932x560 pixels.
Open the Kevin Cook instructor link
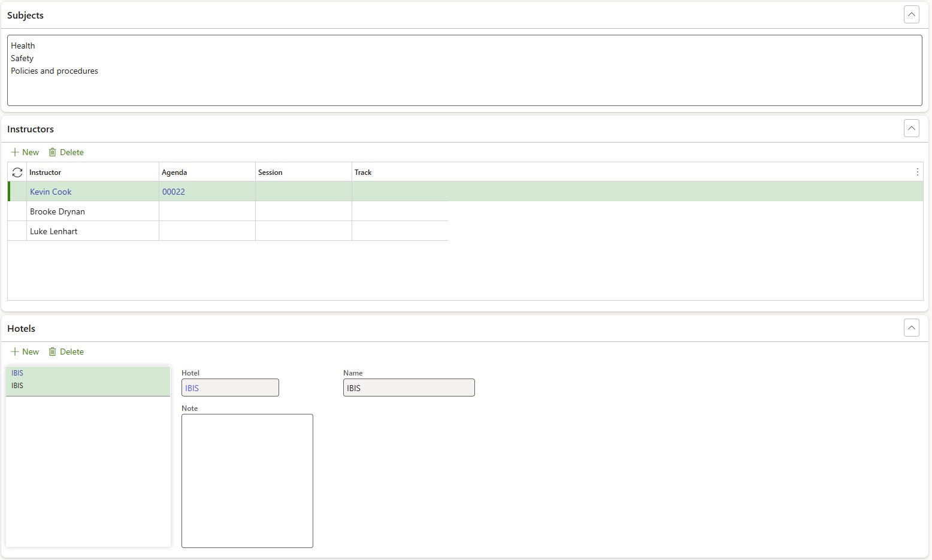pyautogui.click(x=51, y=192)
